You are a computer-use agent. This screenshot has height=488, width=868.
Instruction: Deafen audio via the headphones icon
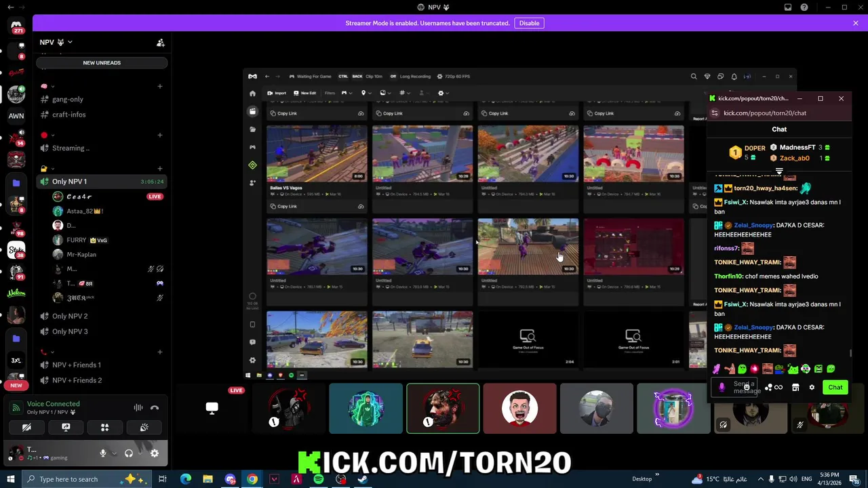(129, 453)
